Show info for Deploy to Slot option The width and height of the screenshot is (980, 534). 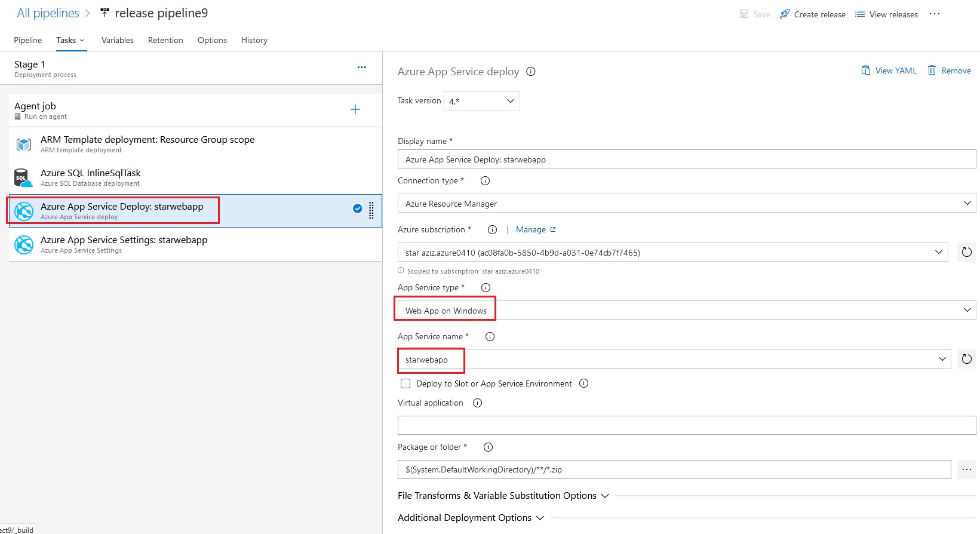[x=584, y=383]
